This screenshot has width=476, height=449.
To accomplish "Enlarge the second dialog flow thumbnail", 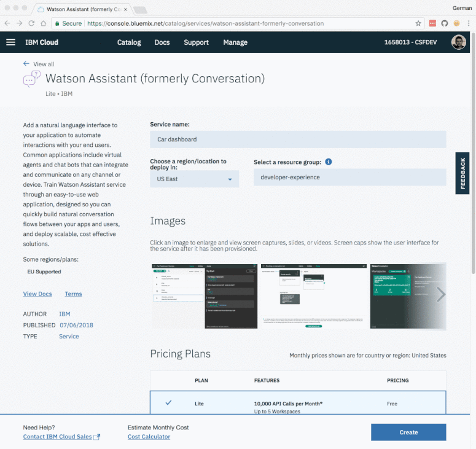I will [x=314, y=296].
